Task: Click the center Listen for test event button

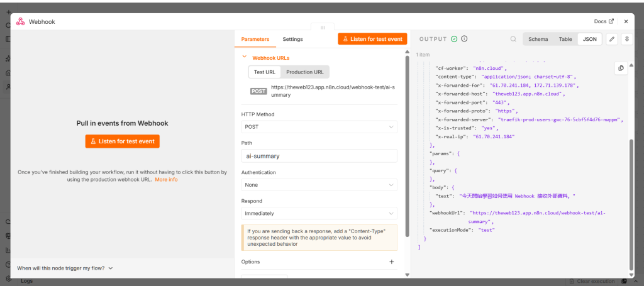Action: [123, 141]
